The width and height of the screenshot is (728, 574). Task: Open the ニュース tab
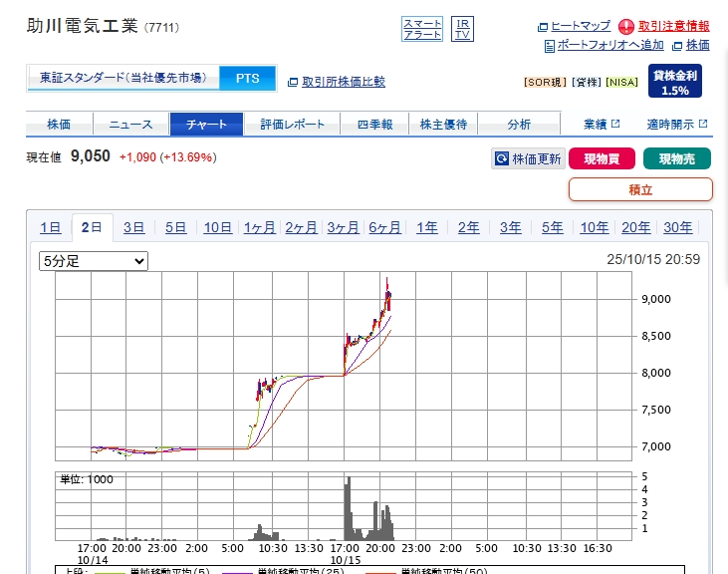point(130,125)
